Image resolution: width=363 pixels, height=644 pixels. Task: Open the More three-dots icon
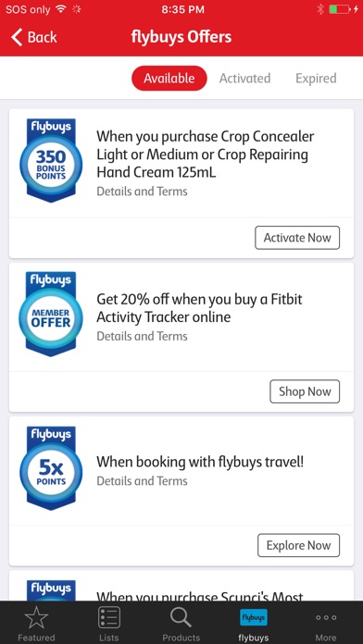point(326,618)
